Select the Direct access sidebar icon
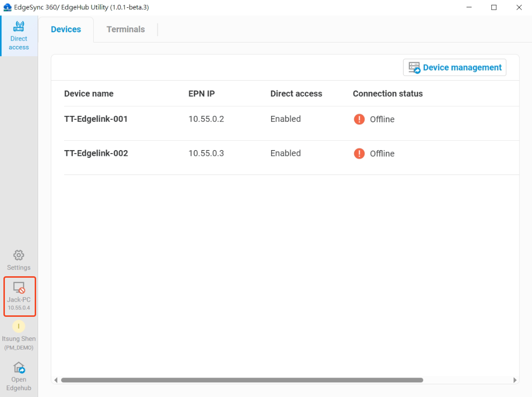 [x=19, y=35]
